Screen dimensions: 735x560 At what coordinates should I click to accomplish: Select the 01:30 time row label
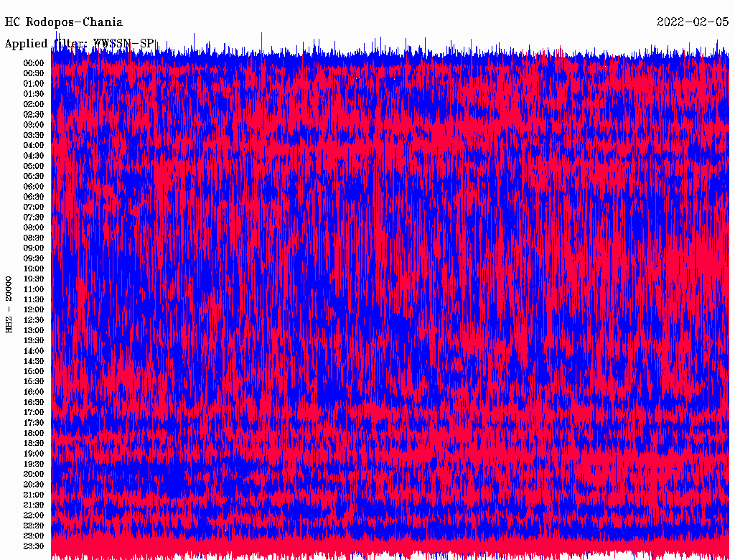click(x=34, y=94)
